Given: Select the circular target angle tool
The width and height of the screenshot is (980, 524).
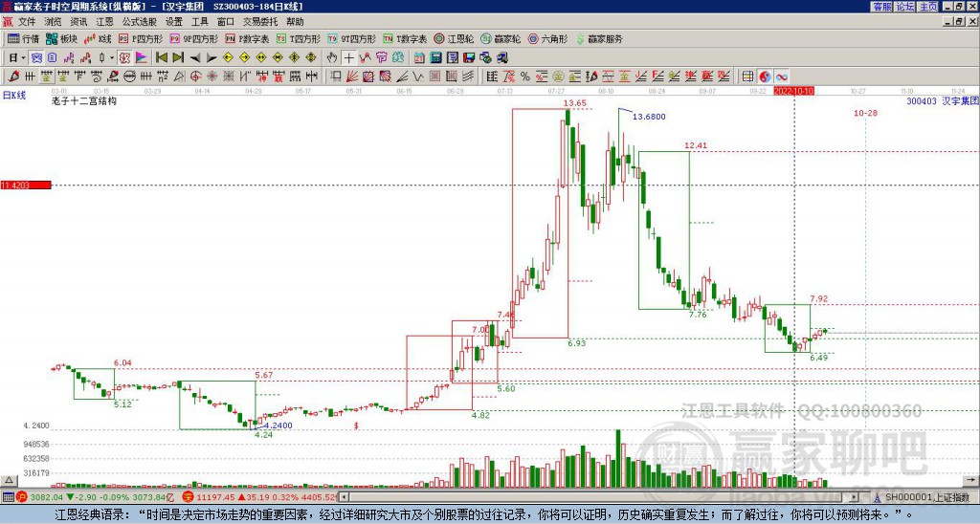Looking at the screenshot, I should point(195,76).
